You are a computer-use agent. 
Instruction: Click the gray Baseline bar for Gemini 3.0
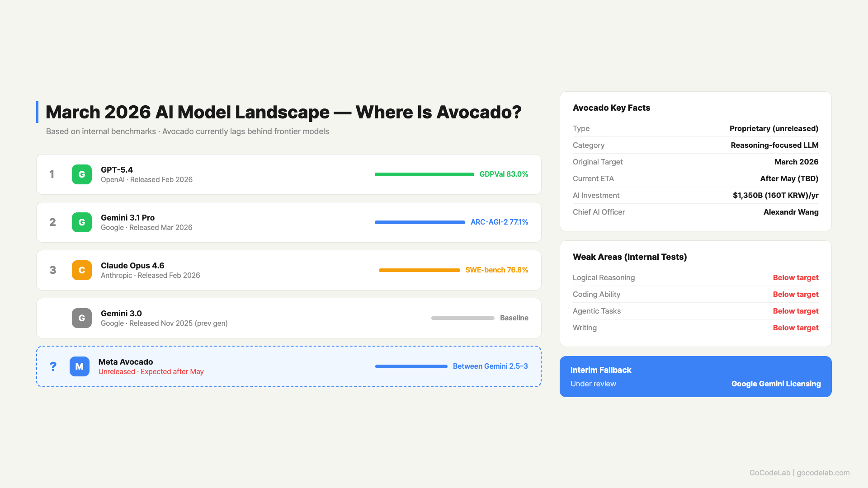tap(462, 318)
